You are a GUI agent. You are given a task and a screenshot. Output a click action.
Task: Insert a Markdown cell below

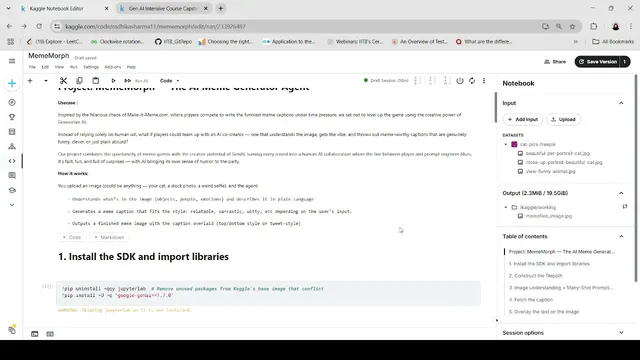(x=109, y=237)
